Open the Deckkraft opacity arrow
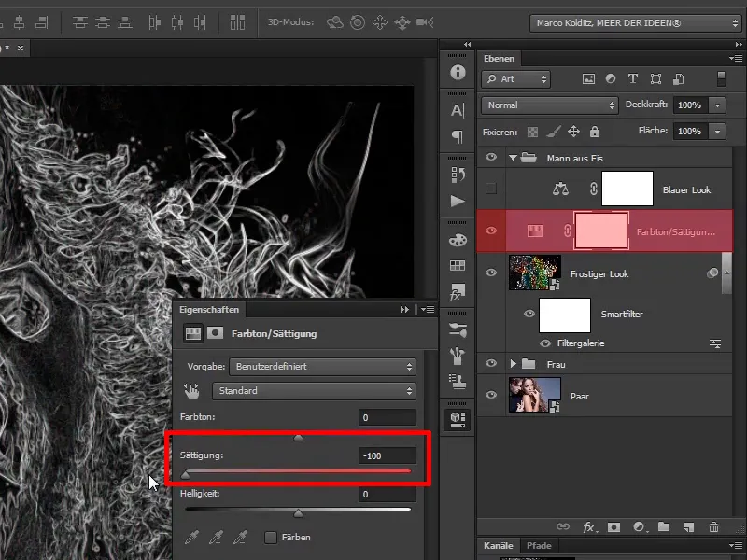This screenshot has width=747, height=560. 717,105
